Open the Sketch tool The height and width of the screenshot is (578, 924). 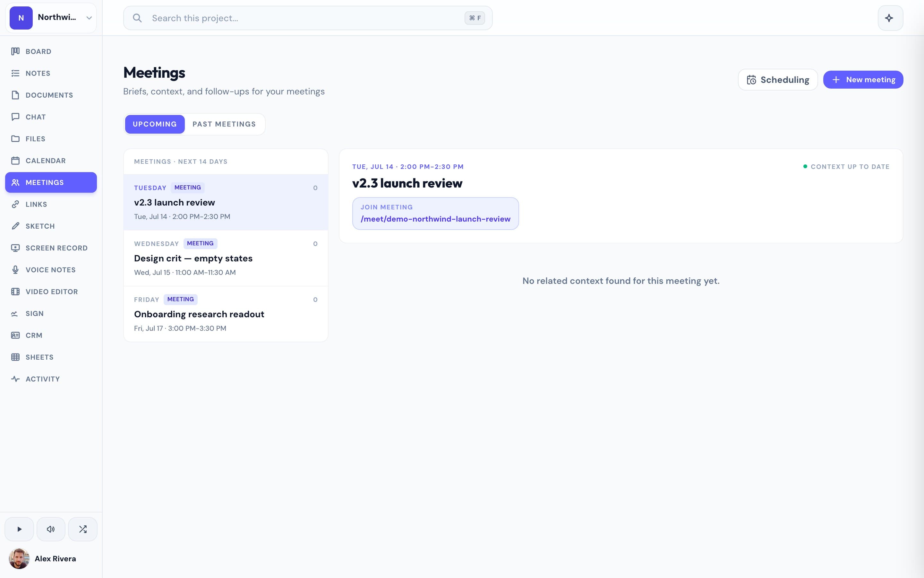click(x=51, y=226)
